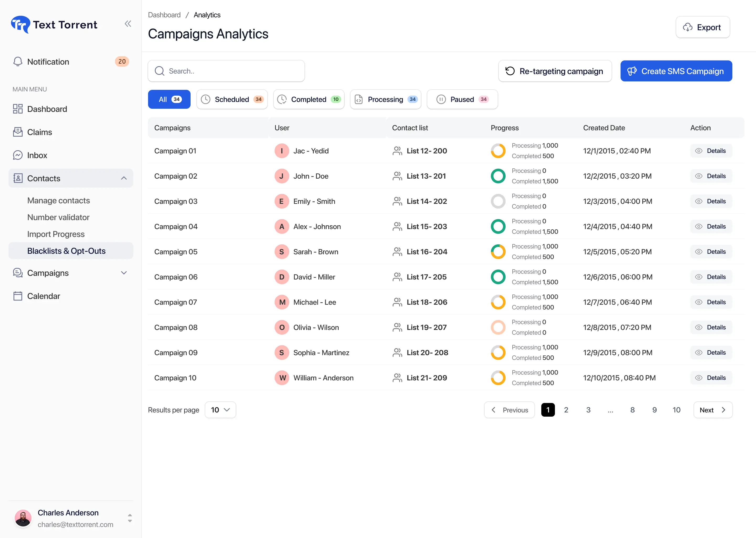Click the pause icon on Paused tab
The width and height of the screenshot is (756, 538).
(441, 99)
